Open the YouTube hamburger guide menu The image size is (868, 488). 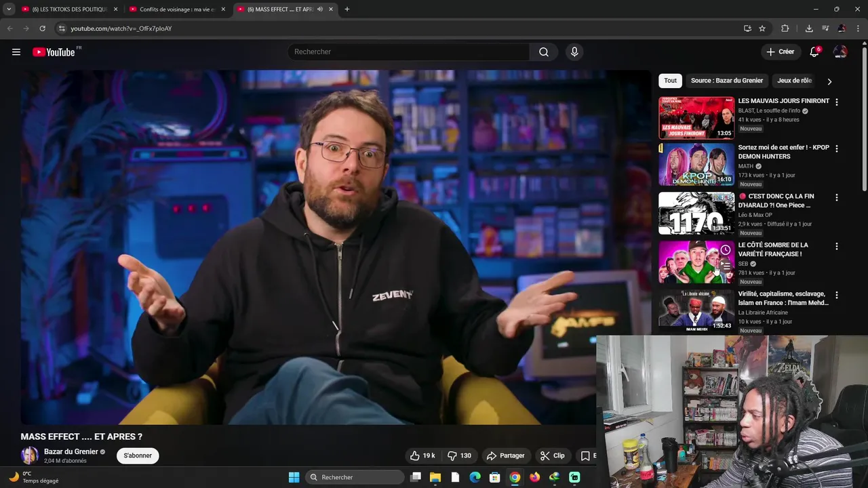16,52
